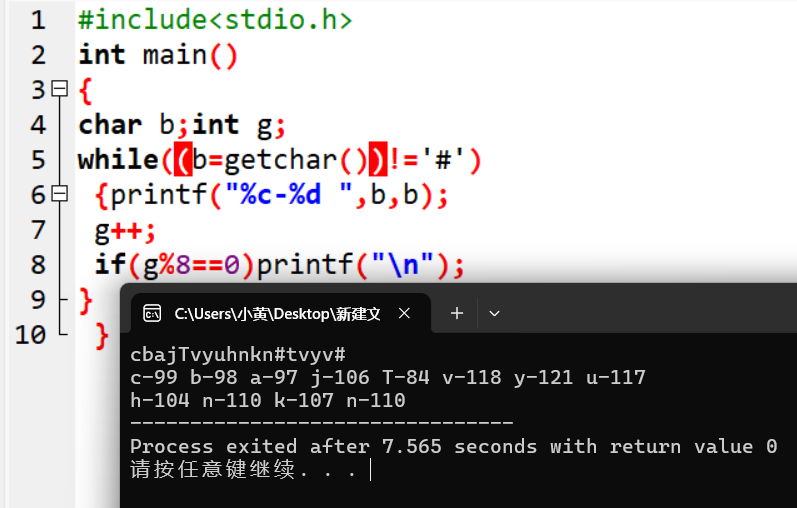Image resolution: width=797 pixels, height=508 pixels.
Task: Place cursor in the printf "%c-%d " string
Action: click(289, 194)
